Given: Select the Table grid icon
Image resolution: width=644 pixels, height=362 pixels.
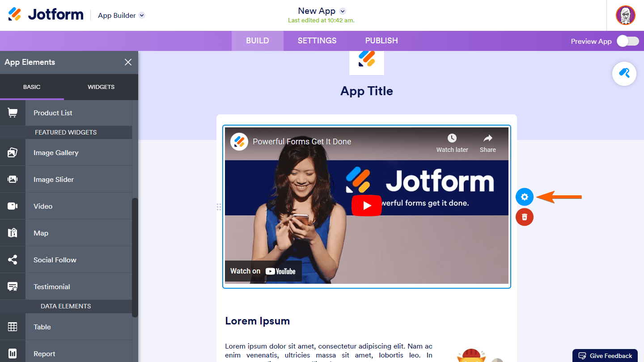Looking at the screenshot, I should point(13,327).
